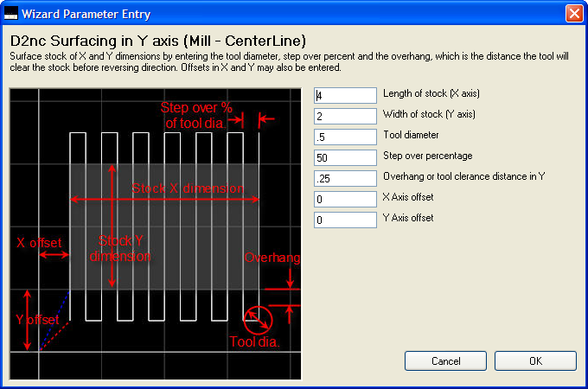The width and height of the screenshot is (588, 389).
Task: Select the Tool diameter input field
Action: [x=345, y=137]
